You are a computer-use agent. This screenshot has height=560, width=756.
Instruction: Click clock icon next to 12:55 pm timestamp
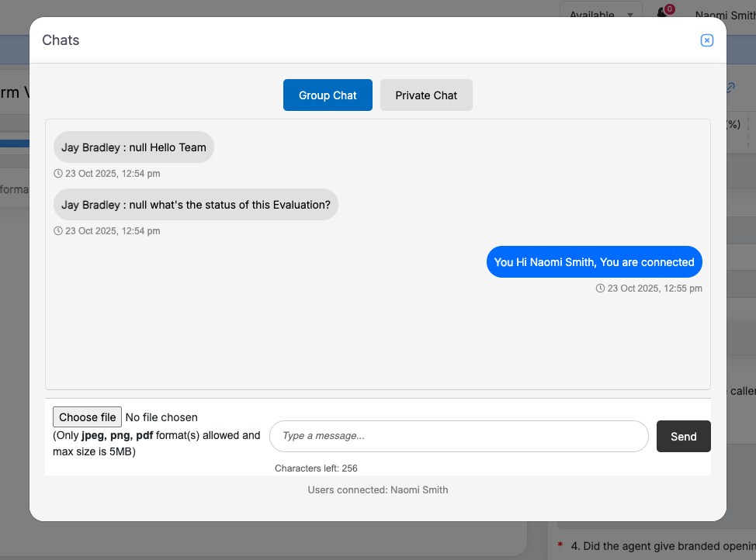click(x=600, y=289)
